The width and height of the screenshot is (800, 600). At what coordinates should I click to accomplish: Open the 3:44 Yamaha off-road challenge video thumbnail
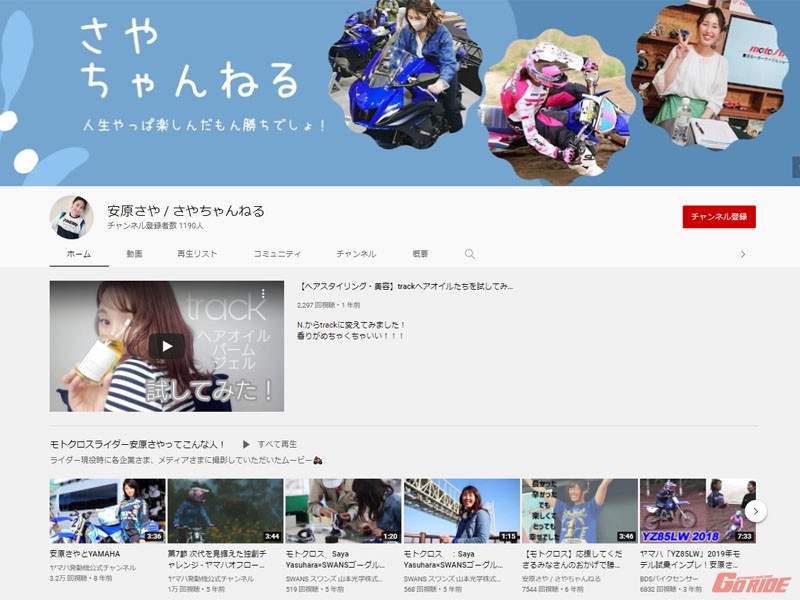(225, 511)
